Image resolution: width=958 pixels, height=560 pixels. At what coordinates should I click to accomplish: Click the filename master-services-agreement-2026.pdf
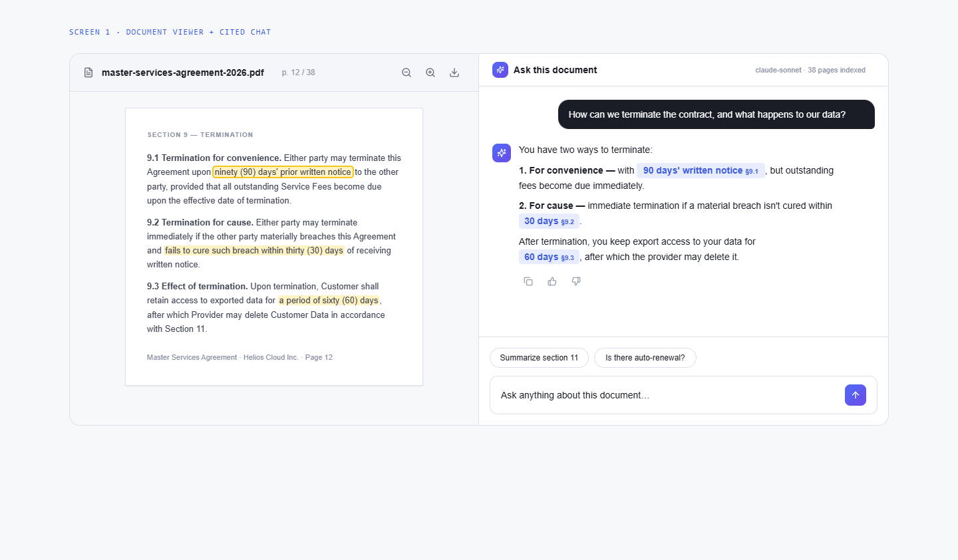pyautogui.click(x=183, y=72)
